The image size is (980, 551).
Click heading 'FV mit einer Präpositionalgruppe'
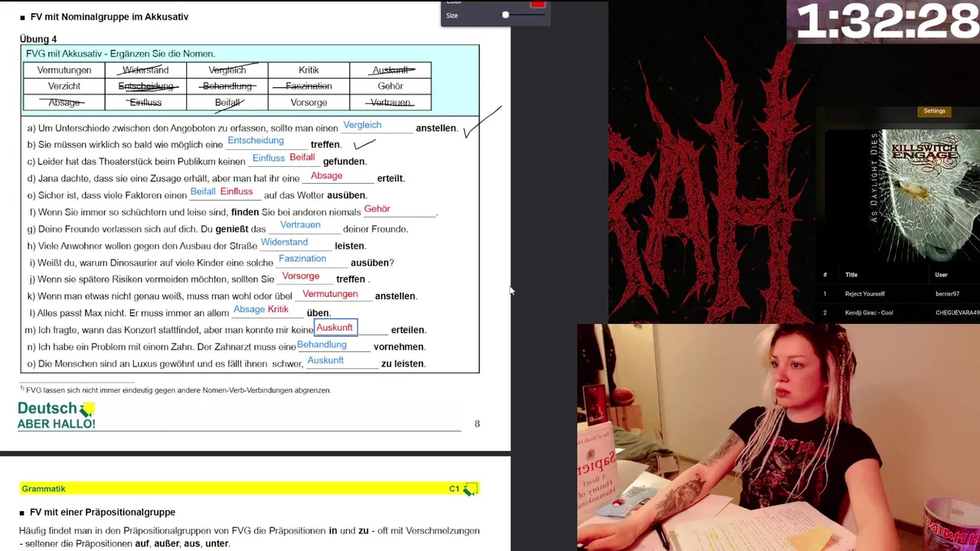click(103, 512)
